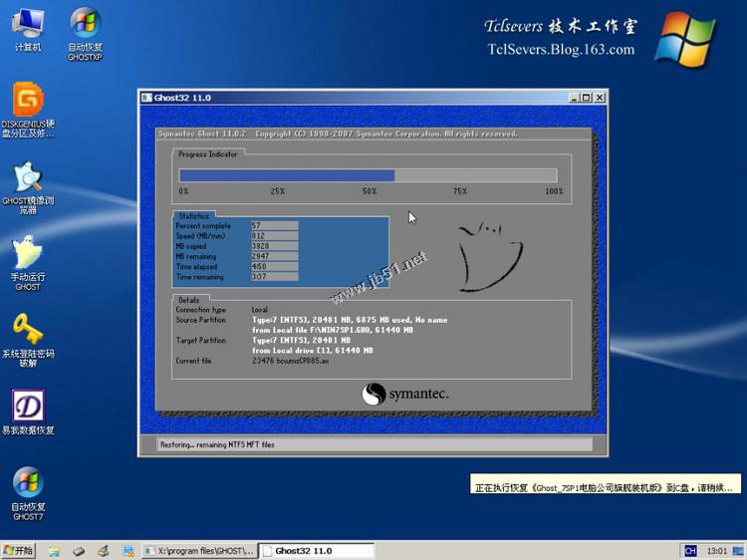Select the 手动运行 GHOST ghost icon
Viewport: 747px width, 560px height.
point(28,263)
